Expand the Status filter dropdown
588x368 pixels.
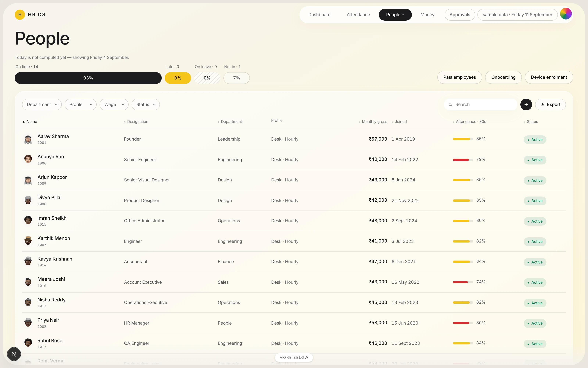(146, 104)
